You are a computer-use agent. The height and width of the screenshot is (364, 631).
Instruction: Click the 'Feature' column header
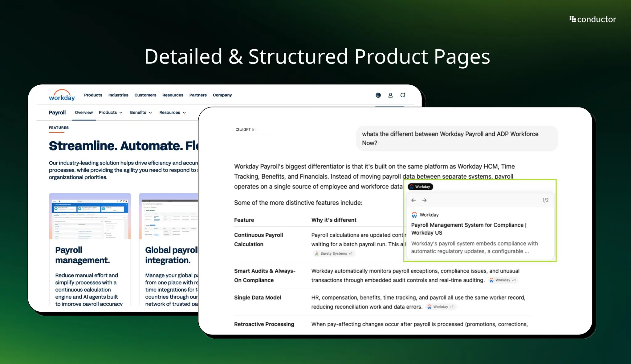[244, 220]
